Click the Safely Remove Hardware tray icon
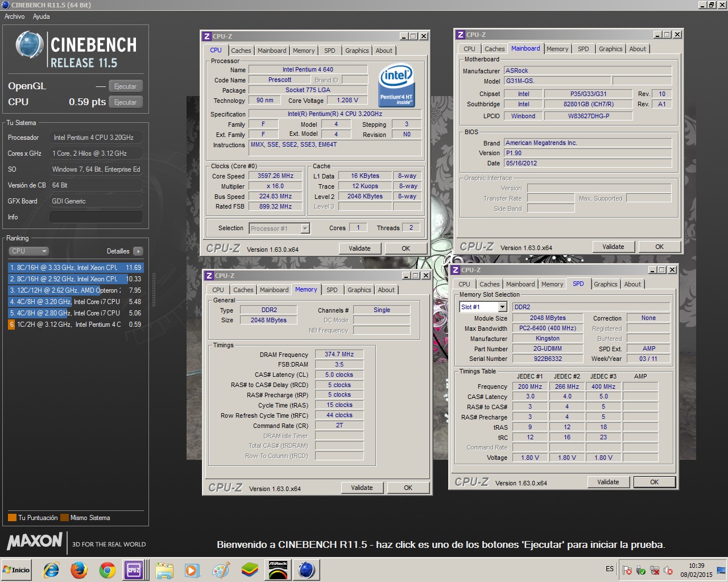Viewport: 728px width, 582px height. (x=641, y=570)
